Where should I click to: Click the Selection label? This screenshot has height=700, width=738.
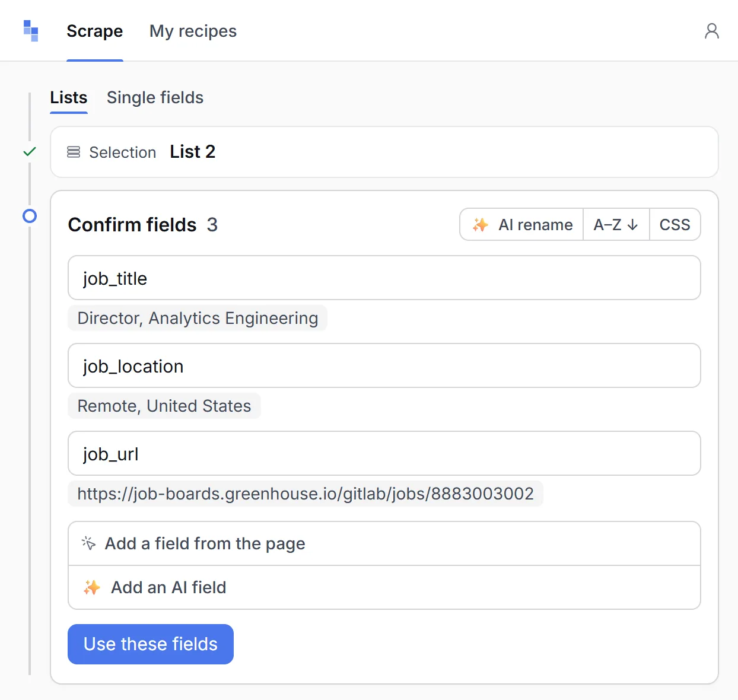click(x=123, y=152)
